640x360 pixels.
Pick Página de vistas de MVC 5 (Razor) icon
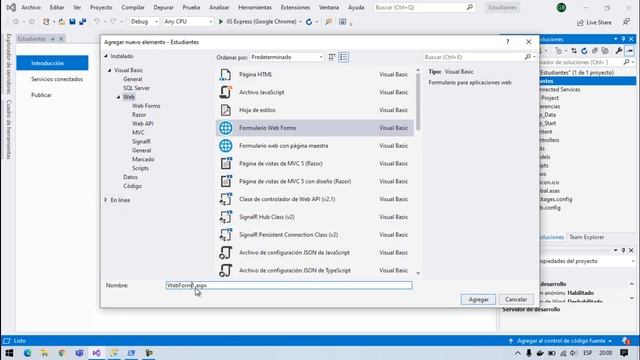point(225,164)
